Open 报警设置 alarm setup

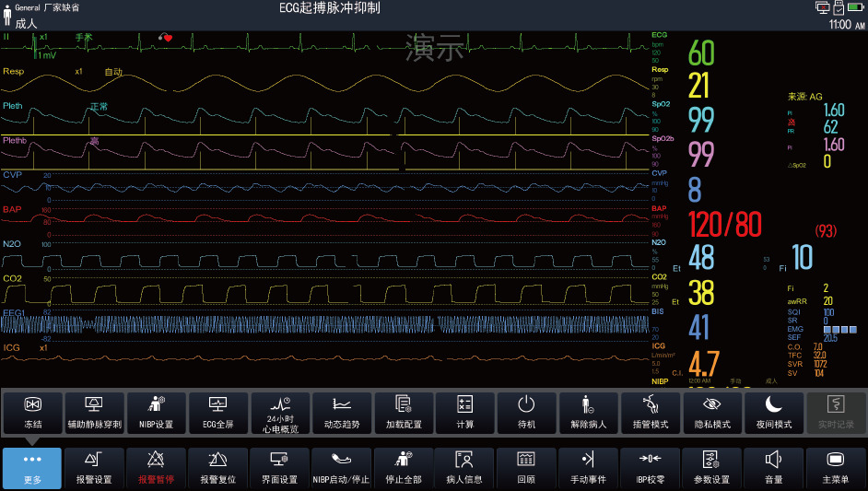click(94, 468)
